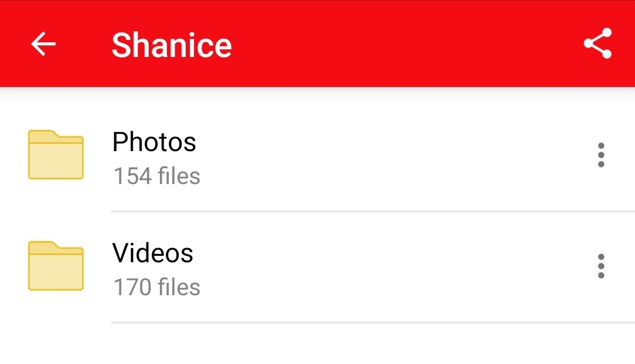Click the share icon
This screenshot has width=635, height=364.
click(597, 44)
